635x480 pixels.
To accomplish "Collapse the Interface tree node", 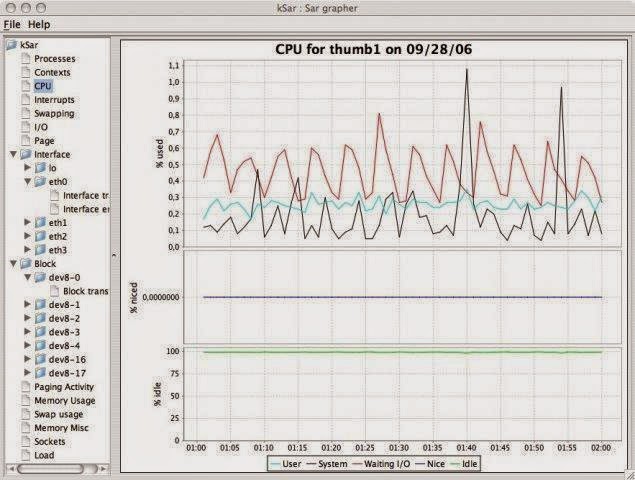I will tap(13, 154).
